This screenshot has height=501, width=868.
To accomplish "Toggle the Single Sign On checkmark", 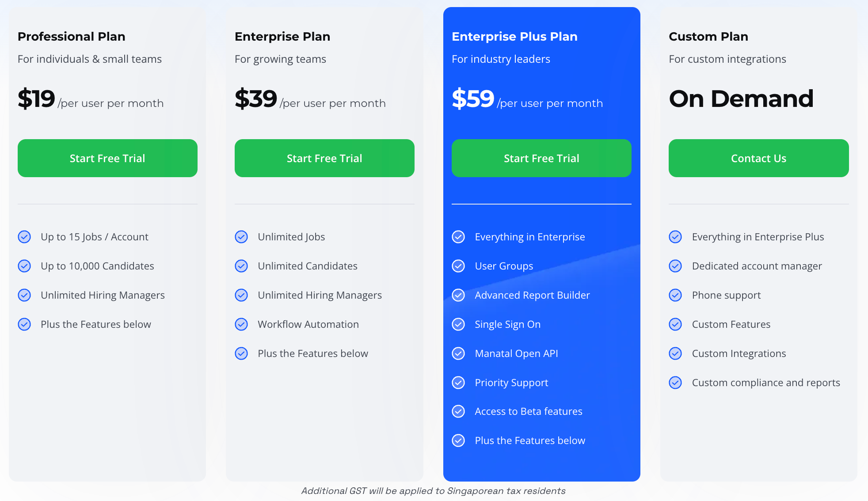I will (x=459, y=324).
